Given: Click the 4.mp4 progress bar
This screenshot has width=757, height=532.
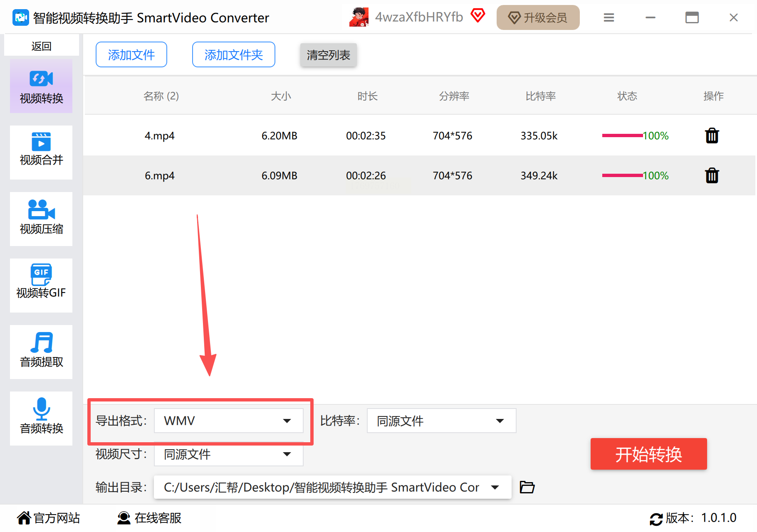Looking at the screenshot, I should [622, 135].
